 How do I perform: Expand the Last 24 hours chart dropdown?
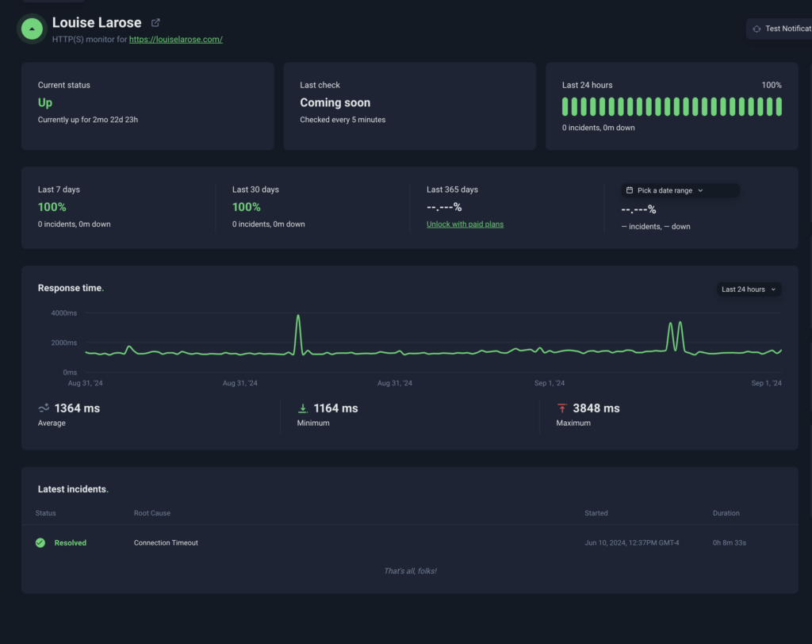point(749,289)
